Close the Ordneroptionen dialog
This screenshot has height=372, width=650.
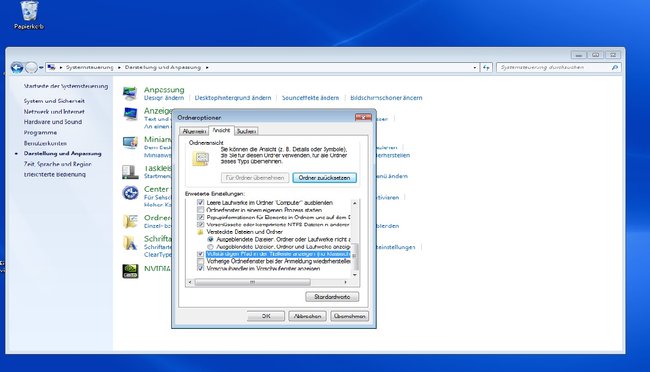363,117
